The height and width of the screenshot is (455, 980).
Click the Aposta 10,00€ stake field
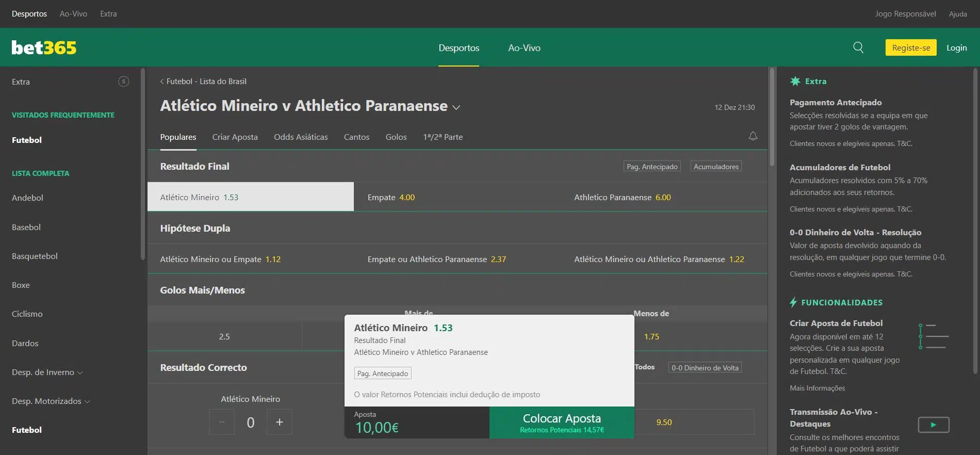pos(417,423)
